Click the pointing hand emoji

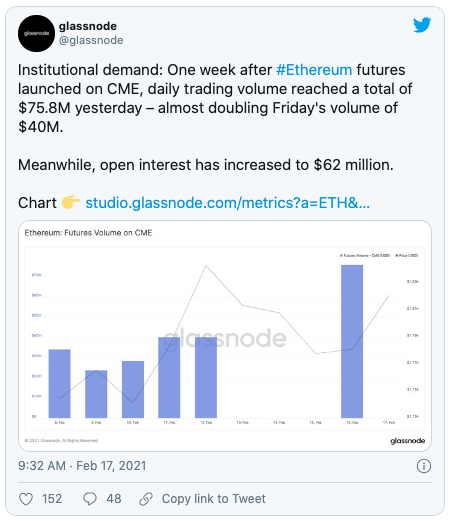(71, 202)
